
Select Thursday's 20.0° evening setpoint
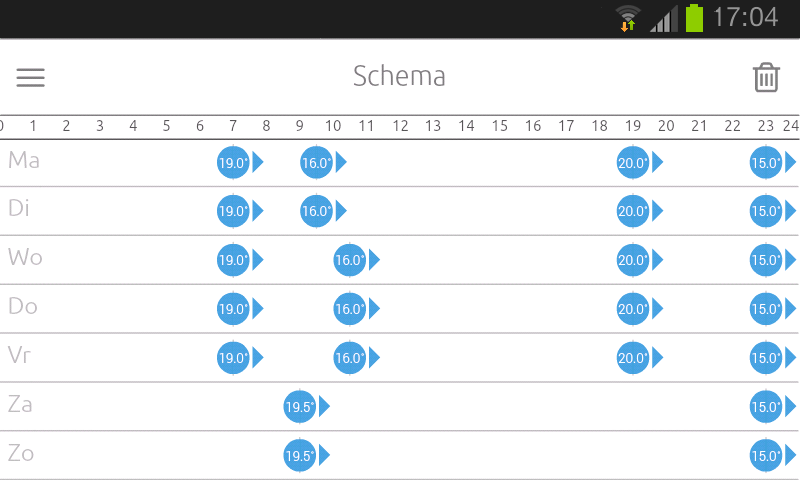pyautogui.click(x=633, y=309)
